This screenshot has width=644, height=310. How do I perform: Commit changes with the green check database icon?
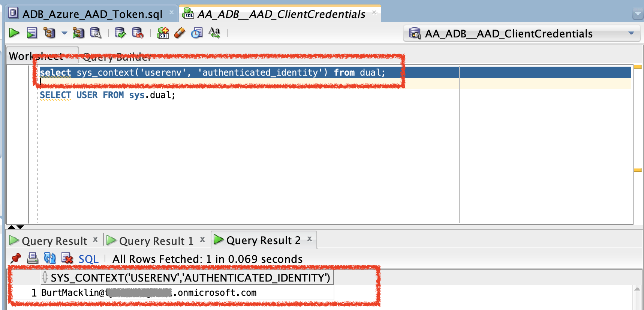120,33
